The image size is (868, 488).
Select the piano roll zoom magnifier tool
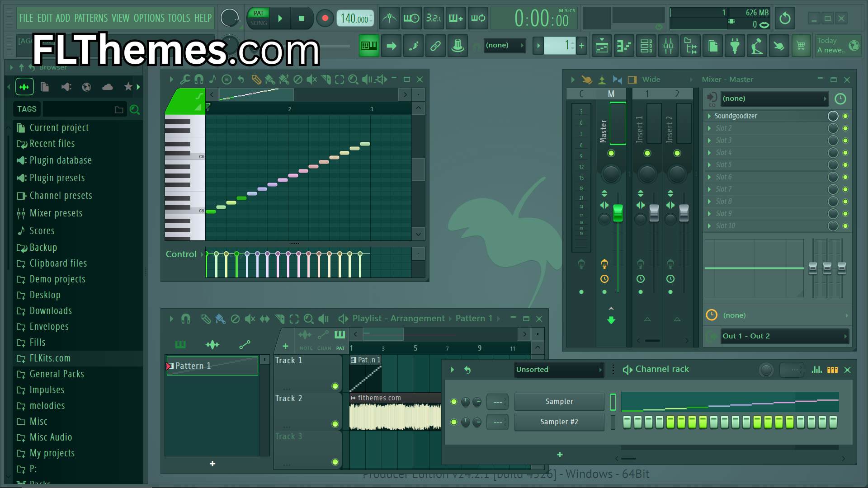click(353, 80)
